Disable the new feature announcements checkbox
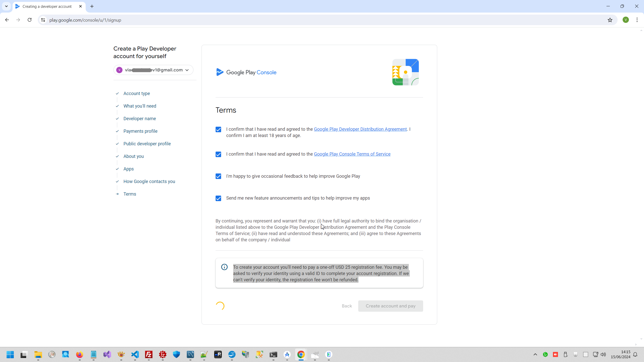 click(218, 198)
